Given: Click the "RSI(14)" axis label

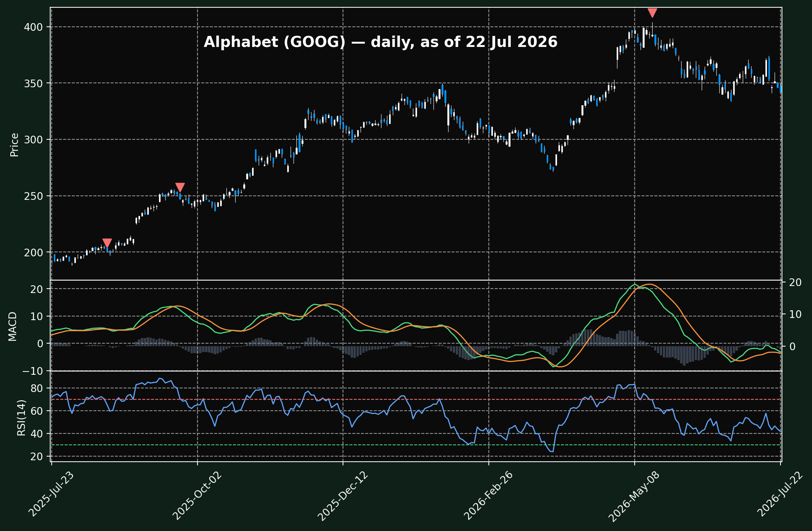Looking at the screenshot, I should tap(21, 417).
